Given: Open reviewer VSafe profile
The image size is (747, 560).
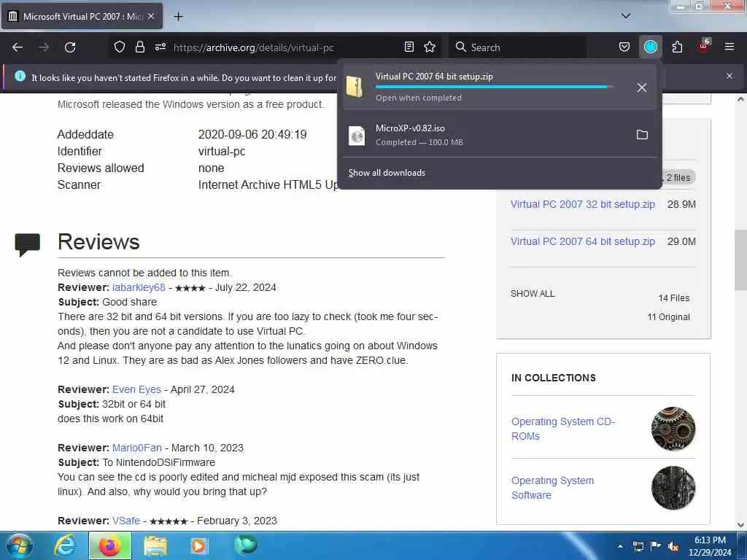Looking at the screenshot, I should pos(126,521).
